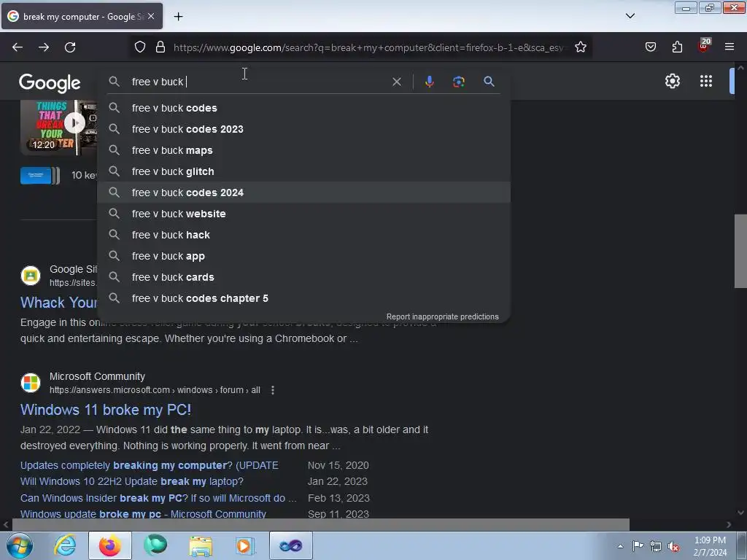Open Windows Explorer folder in taskbar
This screenshot has width=747, height=560.
coord(201,545)
